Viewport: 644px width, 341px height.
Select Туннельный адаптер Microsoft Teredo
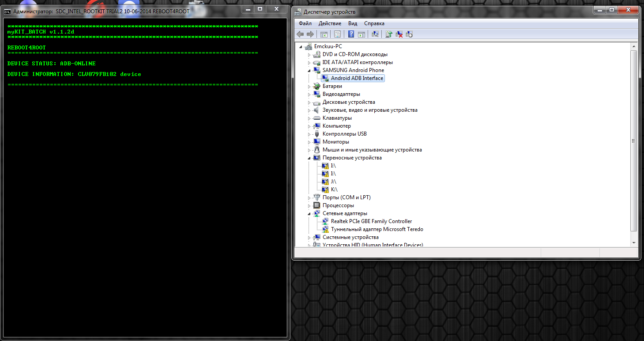pyautogui.click(x=377, y=229)
